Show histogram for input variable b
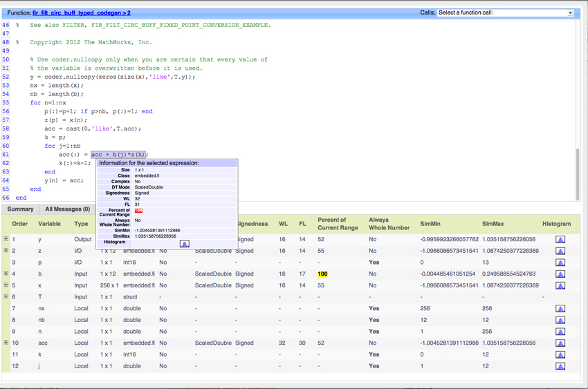This screenshot has width=588, height=389. [x=560, y=274]
